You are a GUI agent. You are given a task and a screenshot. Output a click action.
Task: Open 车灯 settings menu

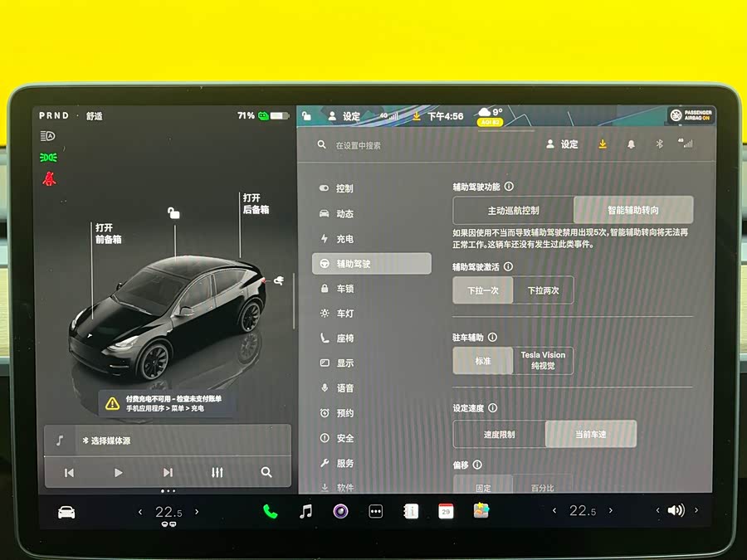click(x=372, y=314)
